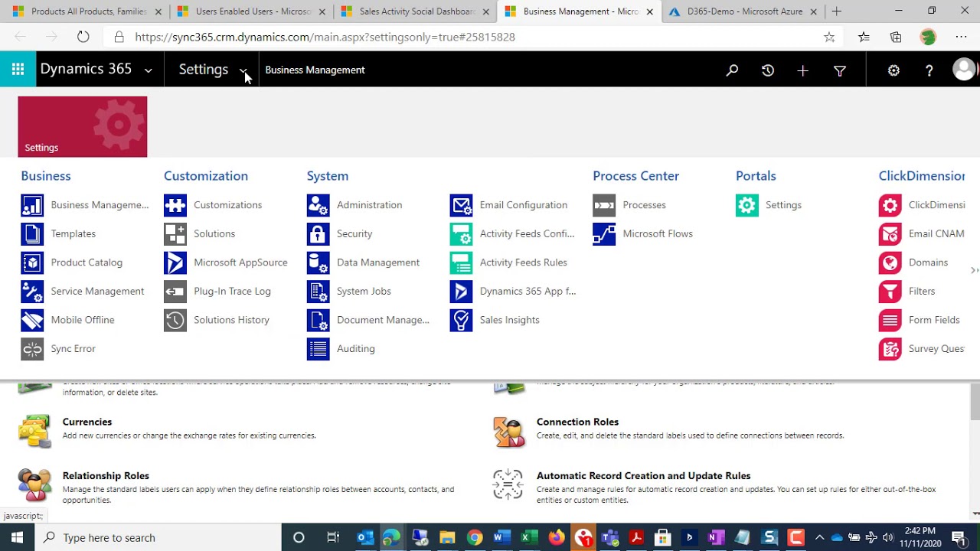This screenshot has width=980, height=551.
Task: Open the Portals Settings gear icon
Action: tap(747, 205)
